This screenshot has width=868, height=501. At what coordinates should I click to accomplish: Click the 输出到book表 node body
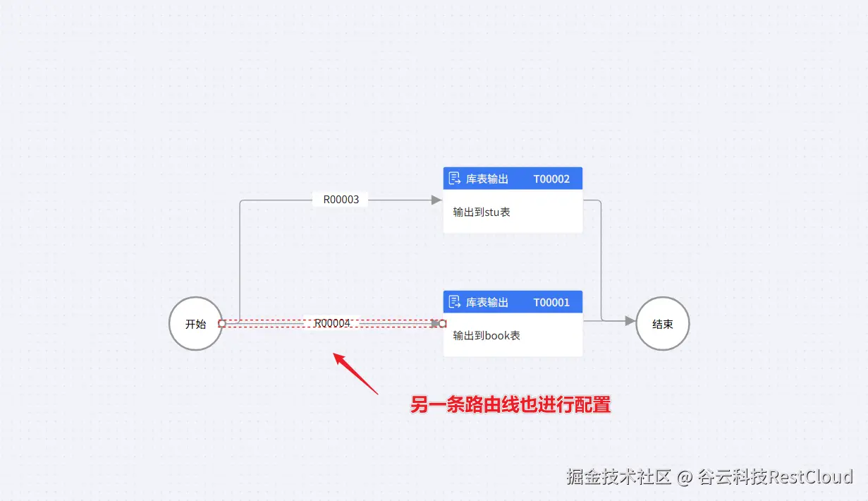point(513,334)
